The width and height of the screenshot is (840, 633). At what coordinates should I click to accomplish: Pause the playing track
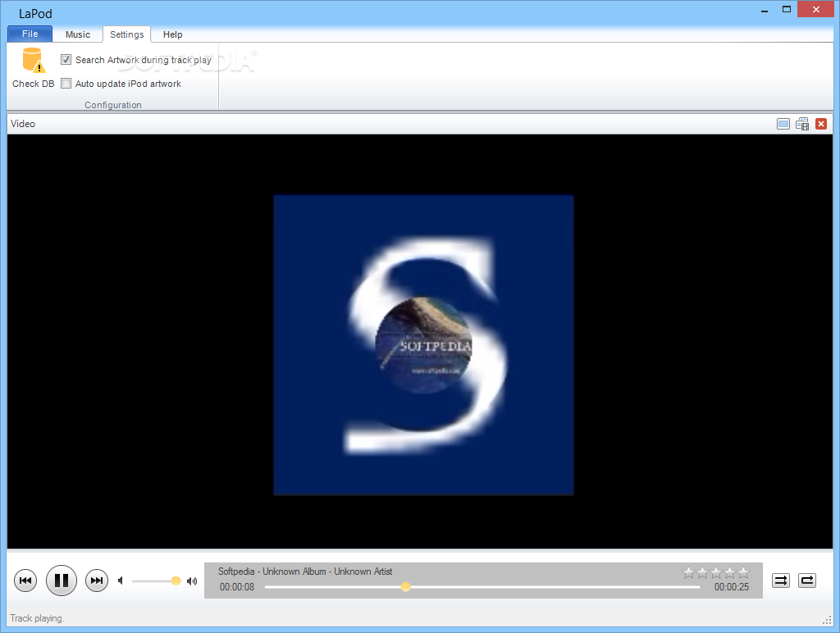(x=61, y=581)
